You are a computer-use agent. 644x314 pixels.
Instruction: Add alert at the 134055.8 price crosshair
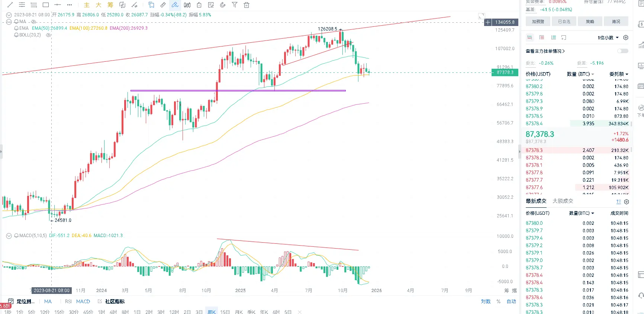(x=488, y=22)
